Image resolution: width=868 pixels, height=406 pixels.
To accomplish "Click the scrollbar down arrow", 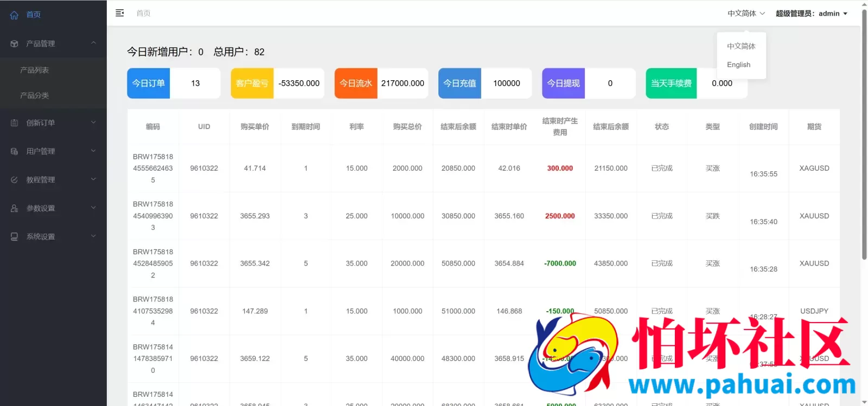I will (864, 402).
